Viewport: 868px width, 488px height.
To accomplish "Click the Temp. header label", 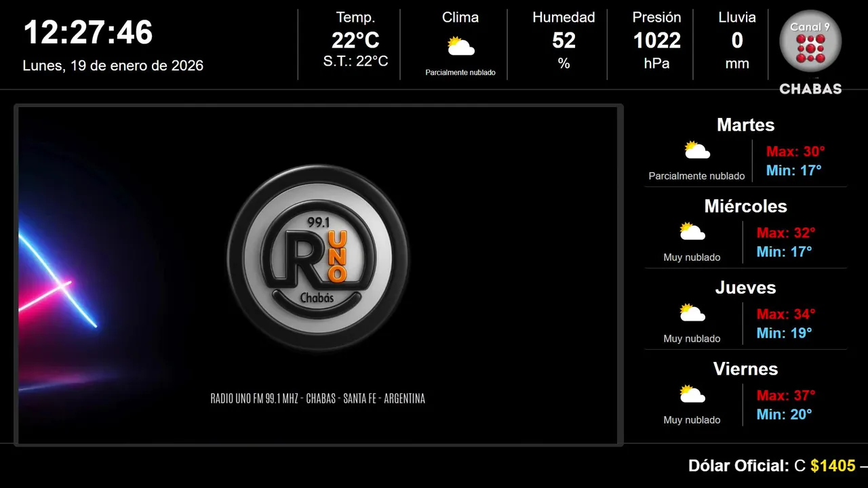I will [355, 18].
